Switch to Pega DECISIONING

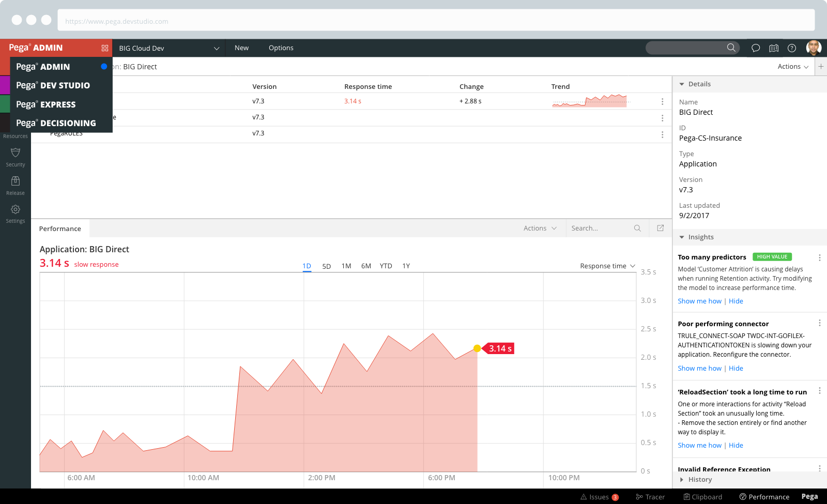62,123
